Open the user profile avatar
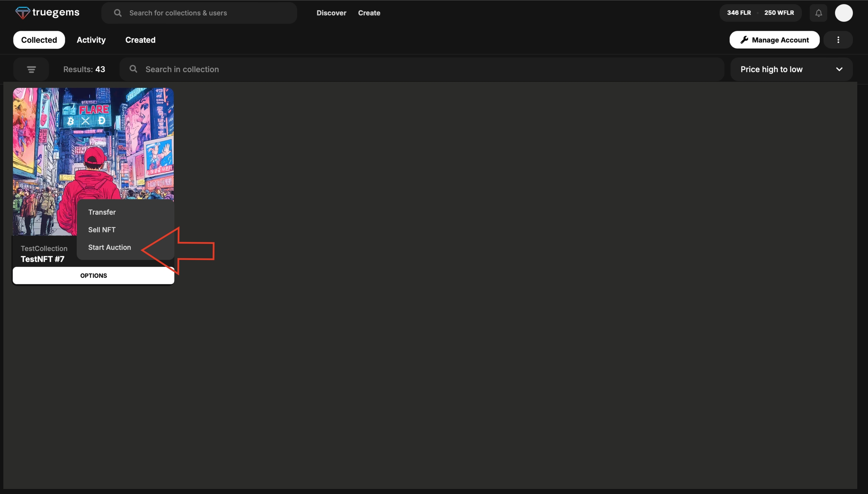 pos(844,13)
